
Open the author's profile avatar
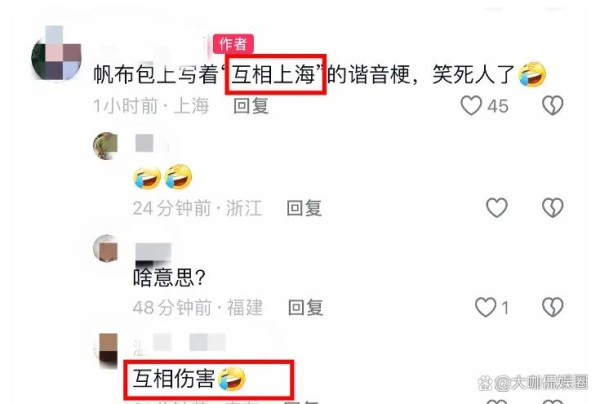[x=56, y=57]
